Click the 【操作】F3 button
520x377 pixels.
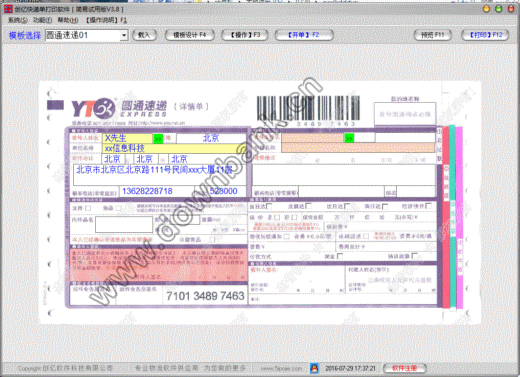coord(245,35)
